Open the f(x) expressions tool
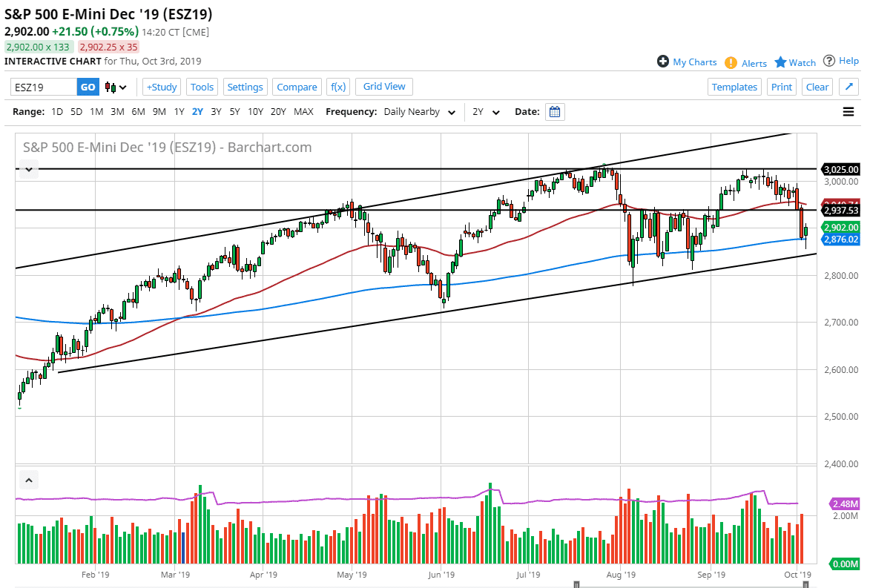The width and height of the screenshot is (870, 588). (x=338, y=87)
